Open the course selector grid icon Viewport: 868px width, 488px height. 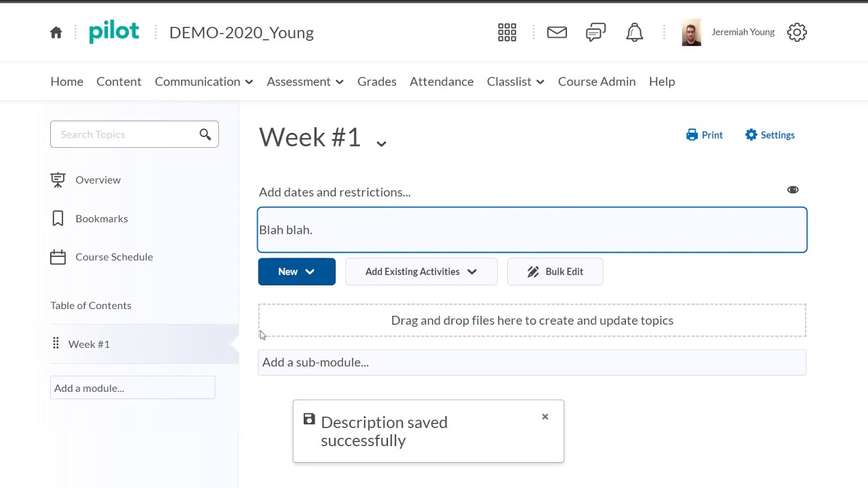point(507,33)
